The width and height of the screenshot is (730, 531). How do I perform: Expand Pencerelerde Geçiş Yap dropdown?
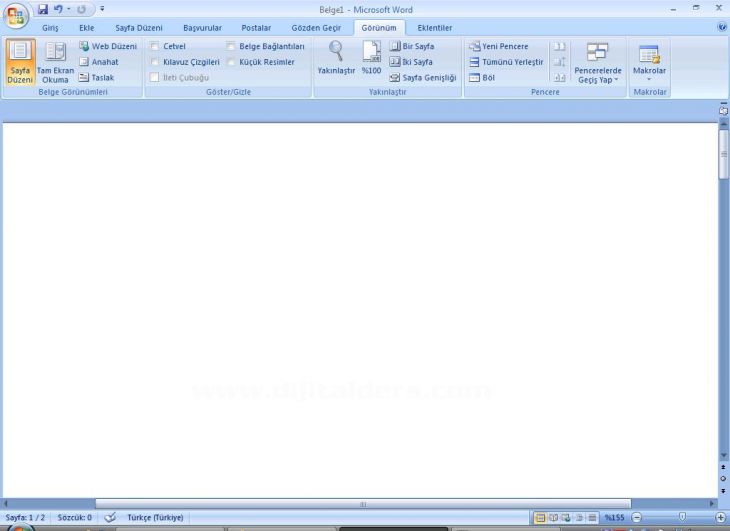pos(598,62)
